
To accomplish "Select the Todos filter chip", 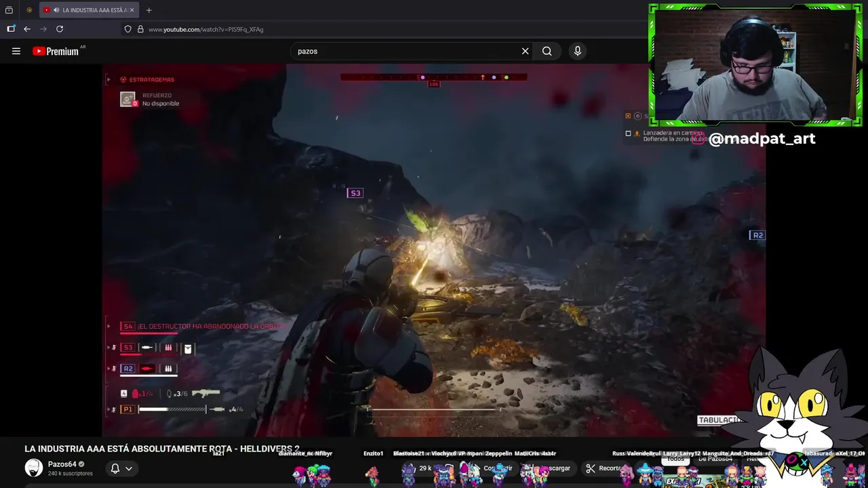I will click(x=676, y=459).
